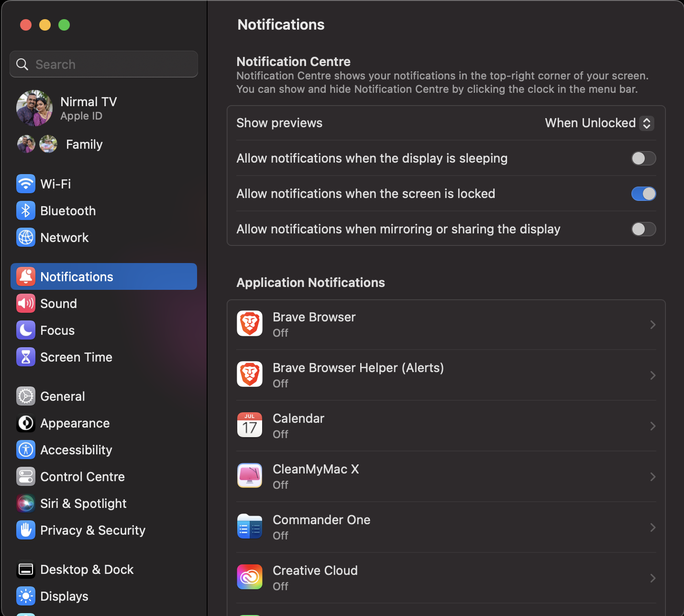Click the Family members avatar
Viewport: 684px width, 616px height.
point(37,144)
